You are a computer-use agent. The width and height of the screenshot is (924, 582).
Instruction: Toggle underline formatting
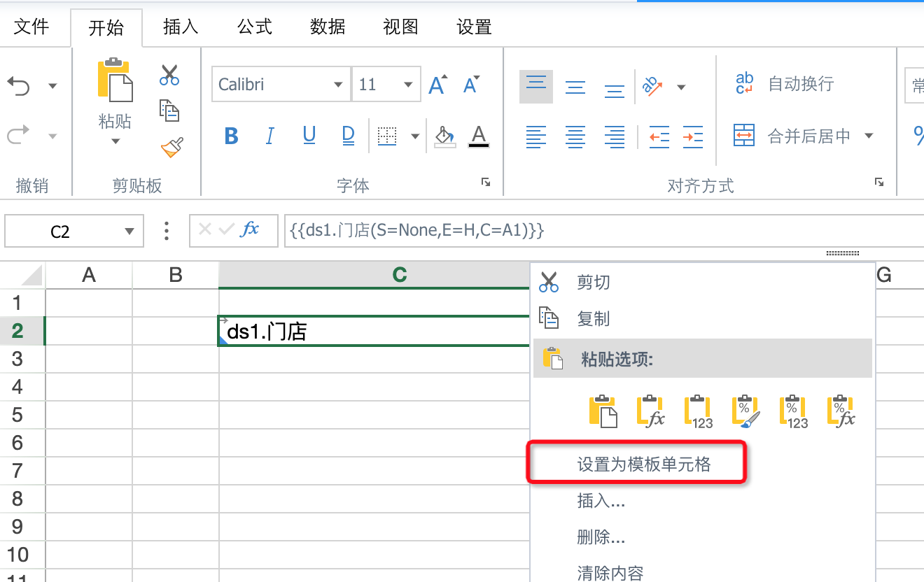[309, 136]
